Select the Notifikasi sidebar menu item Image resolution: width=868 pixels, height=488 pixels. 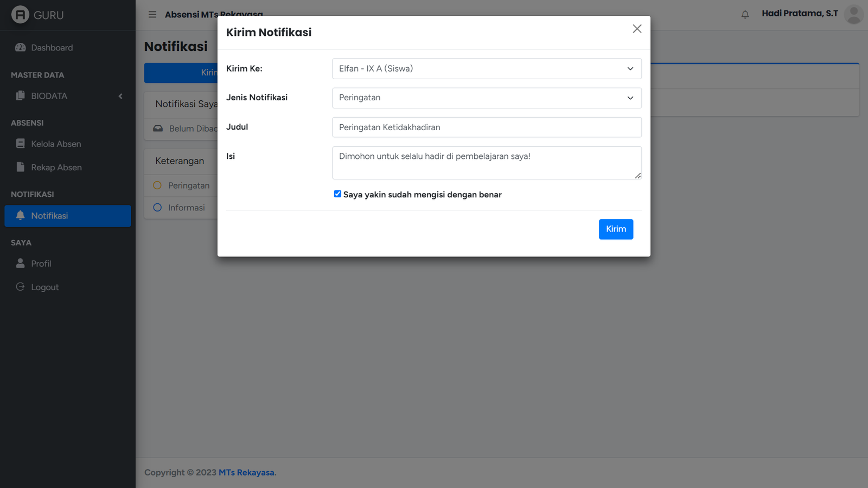[x=68, y=216]
